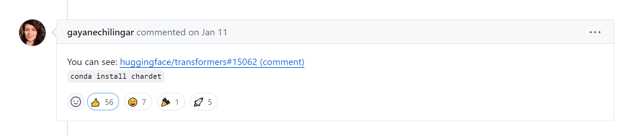
Task: Add a rocket reaction
Action: [x=204, y=102]
